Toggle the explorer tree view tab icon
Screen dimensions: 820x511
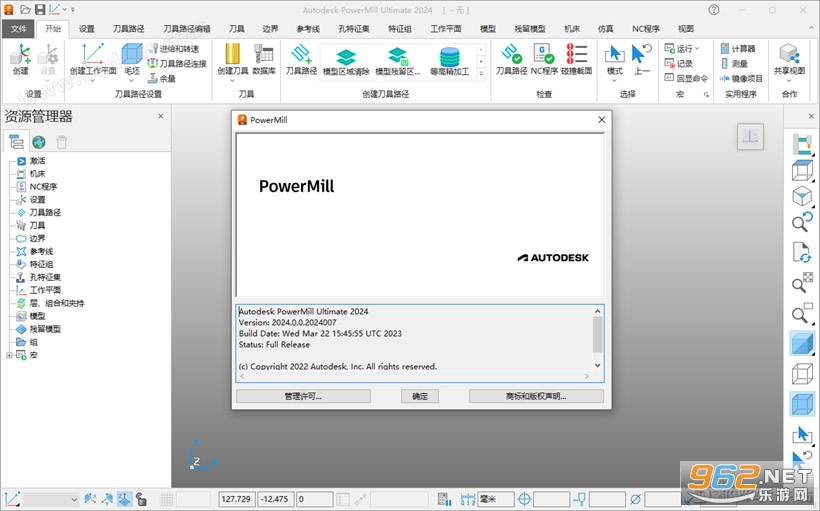click(16, 142)
